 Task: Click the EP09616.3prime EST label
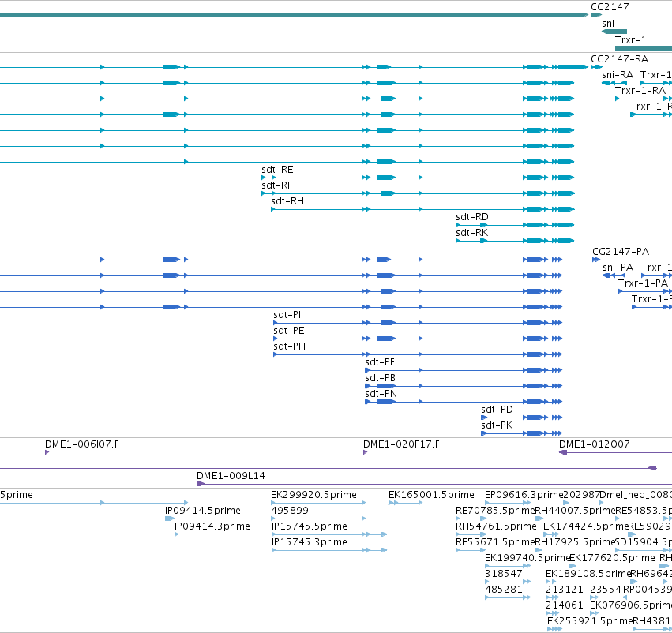524,495
